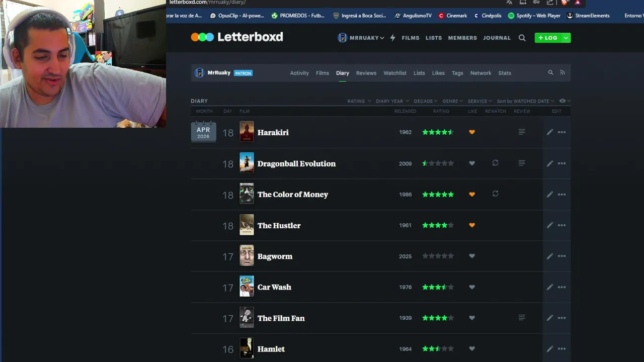
Task: Open more options for Dragonball Evolution
Action: click(562, 163)
